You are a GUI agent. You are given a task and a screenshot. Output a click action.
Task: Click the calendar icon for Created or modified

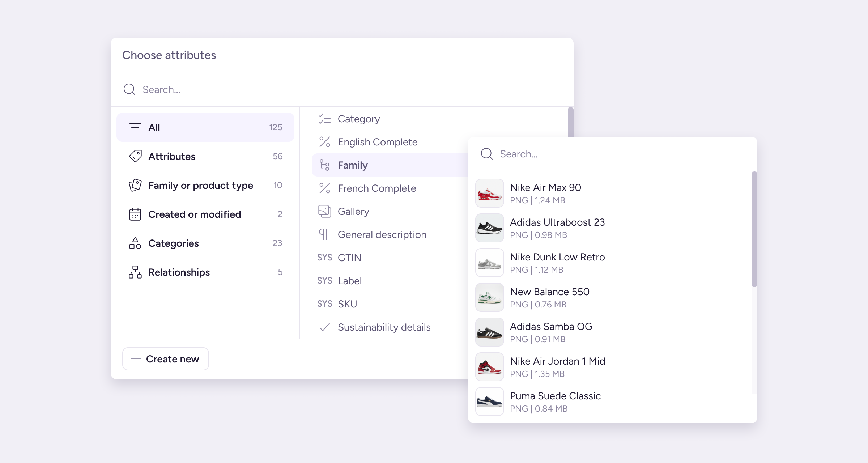tap(135, 214)
